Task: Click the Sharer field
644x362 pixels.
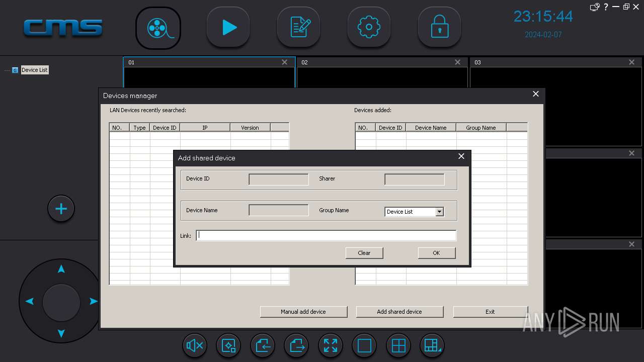Action: click(415, 179)
